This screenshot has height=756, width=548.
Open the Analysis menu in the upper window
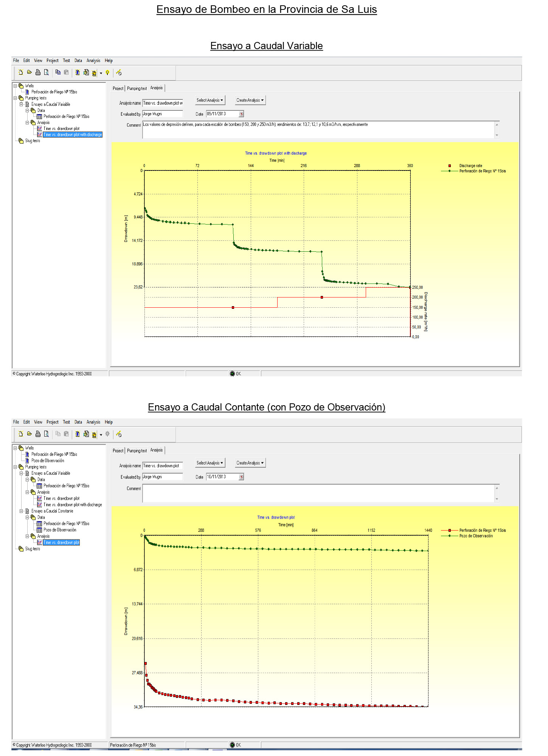pyautogui.click(x=93, y=60)
